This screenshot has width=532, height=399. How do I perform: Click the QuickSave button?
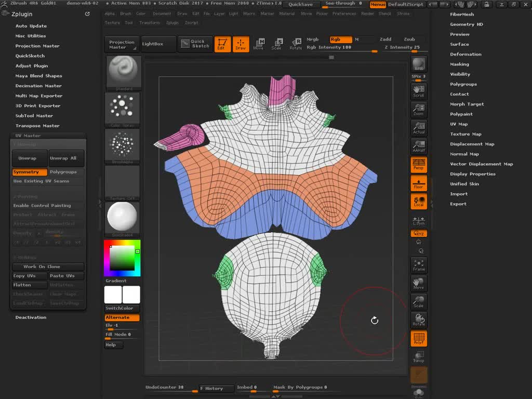coord(301,4)
